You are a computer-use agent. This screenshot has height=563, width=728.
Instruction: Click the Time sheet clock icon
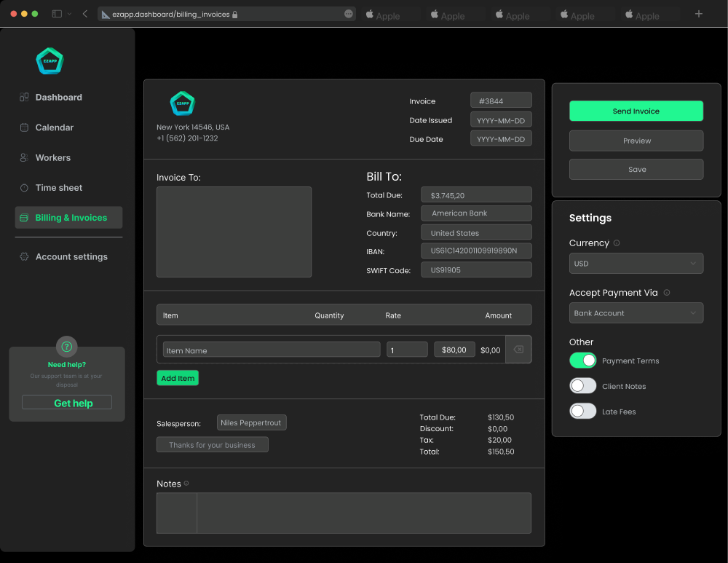pos(24,188)
